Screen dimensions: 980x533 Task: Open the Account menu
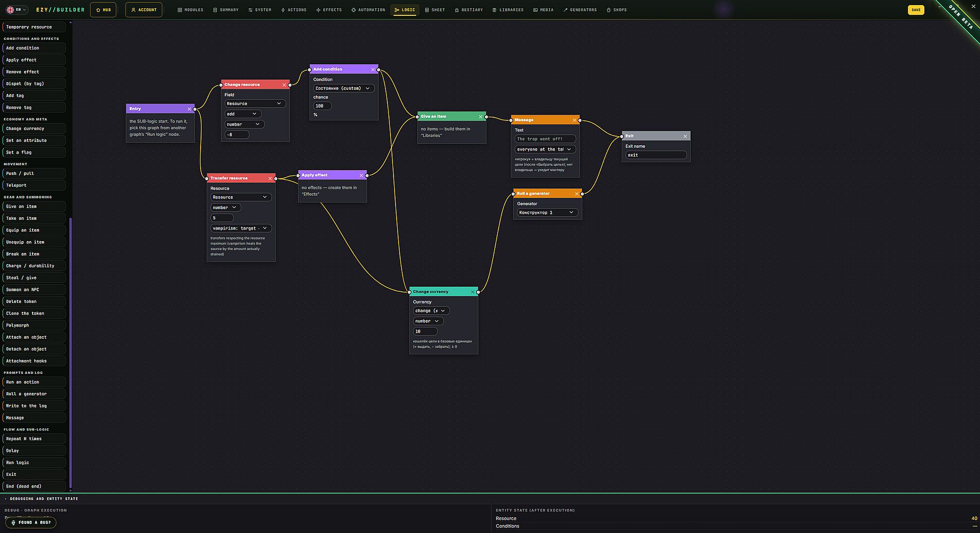click(x=144, y=10)
